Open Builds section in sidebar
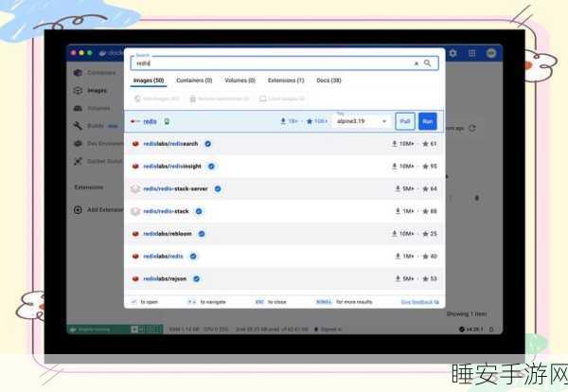This screenshot has height=392, width=568. [96, 126]
